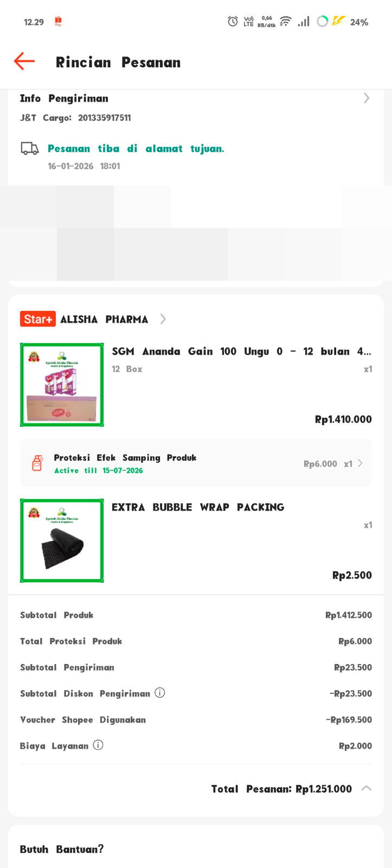Open Proteksi Efek Samping Produk details chevron
392x868 pixels.
point(361,463)
